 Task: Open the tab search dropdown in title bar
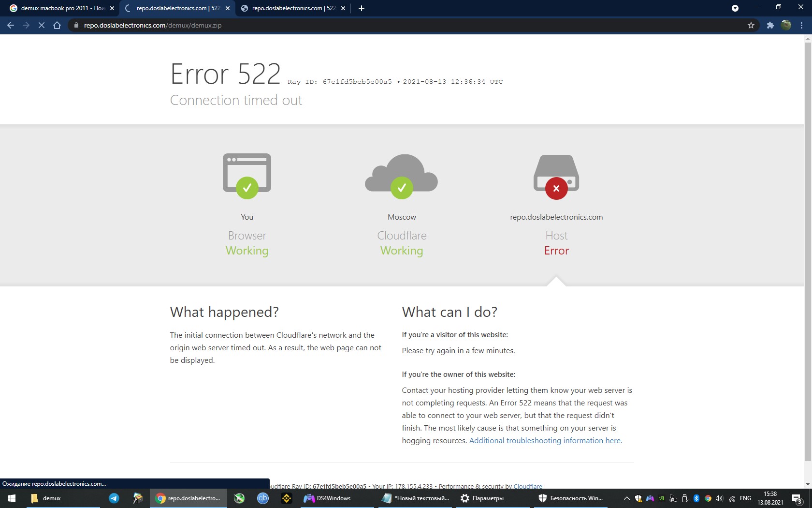[x=735, y=8]
